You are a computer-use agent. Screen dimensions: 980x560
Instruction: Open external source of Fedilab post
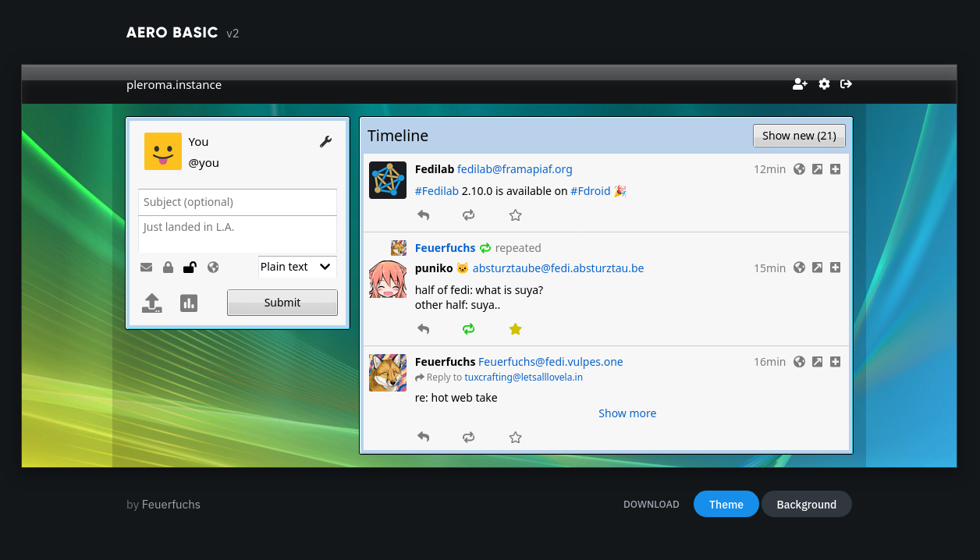(x=817, y=169)
